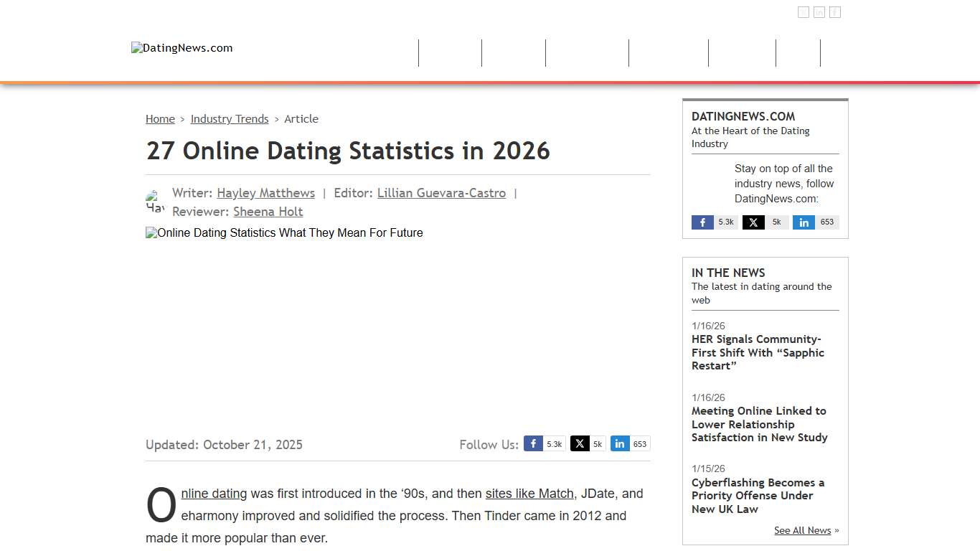980x551 pixels.
Task: Open editor Lillian Guevara-Castro's profile link
Action: 441,192
